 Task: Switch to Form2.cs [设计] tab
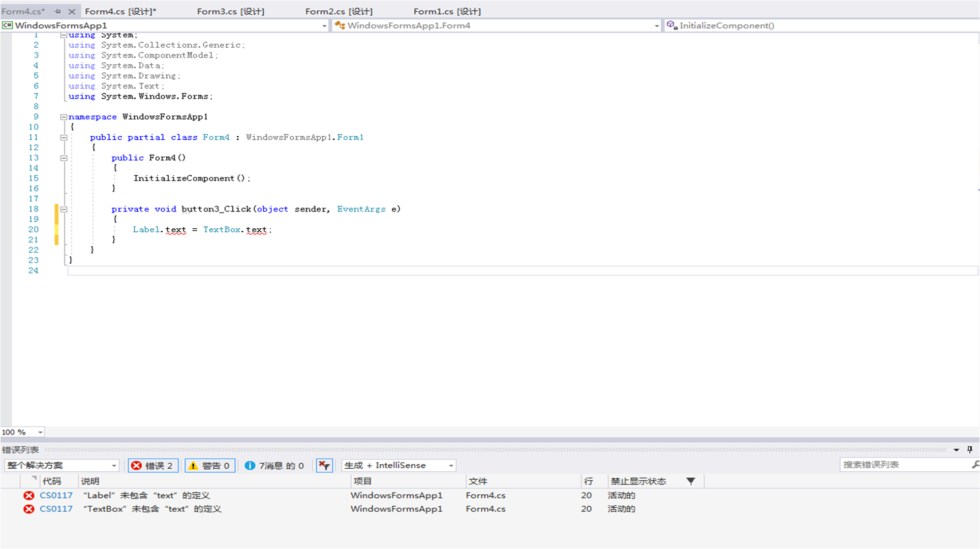339,11
